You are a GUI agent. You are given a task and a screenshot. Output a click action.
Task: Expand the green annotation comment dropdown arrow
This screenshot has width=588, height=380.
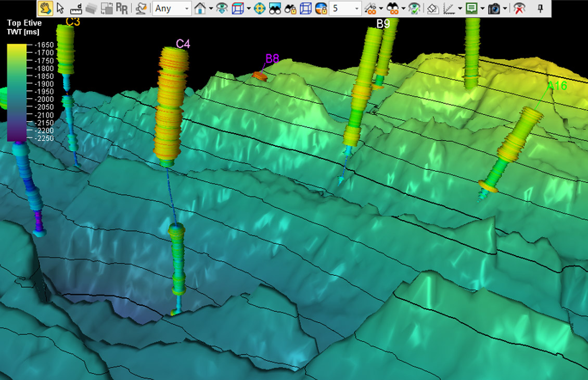pos(482,8)
